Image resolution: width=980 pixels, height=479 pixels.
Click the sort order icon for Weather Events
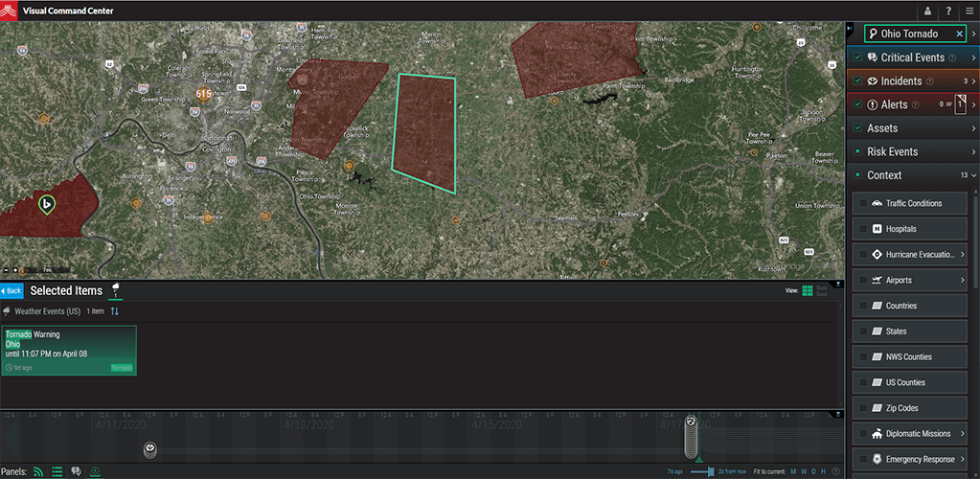(x=116, y=311)
